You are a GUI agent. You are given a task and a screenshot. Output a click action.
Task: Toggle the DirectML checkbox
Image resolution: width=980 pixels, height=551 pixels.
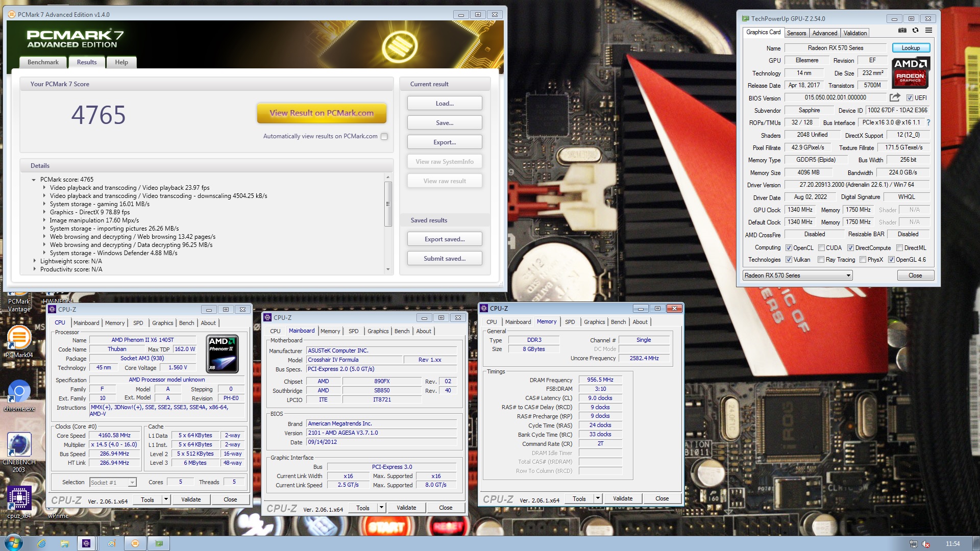point(899,248)
